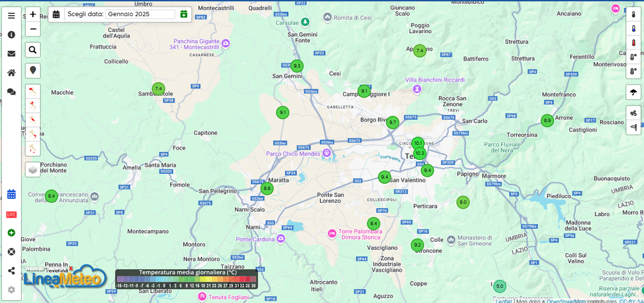This screenshot has width=644, height=303.
Task: Open the lifebuoy help icon
Action: [x=11, y=252]
